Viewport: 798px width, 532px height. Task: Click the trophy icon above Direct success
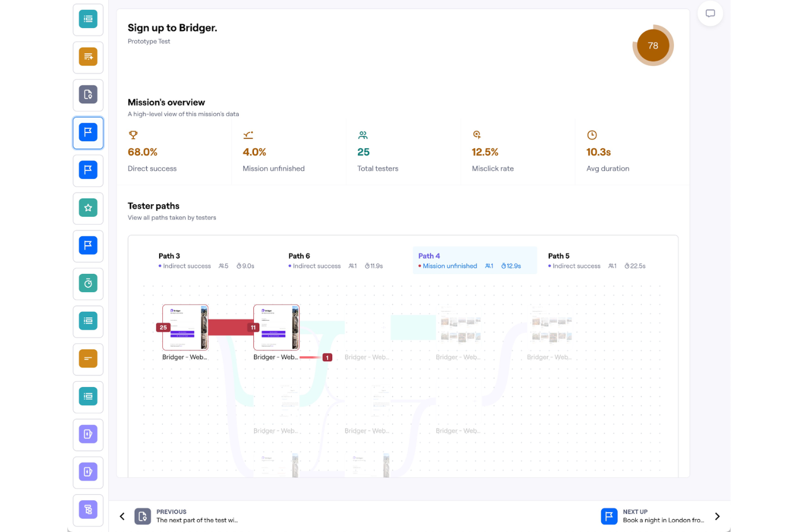pos(133,135)
